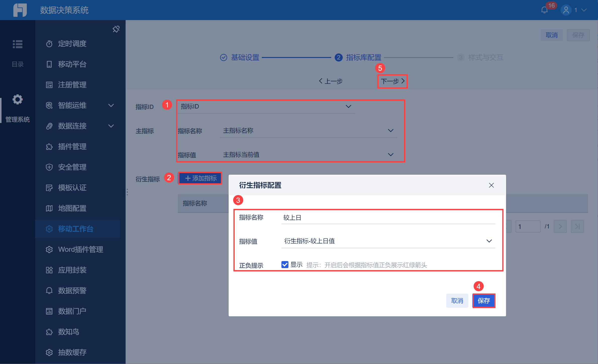The height and width of the screenshot is (364, 598).
Task: Expand the 智能运维 menu chevron
Action: pos(111,105)
